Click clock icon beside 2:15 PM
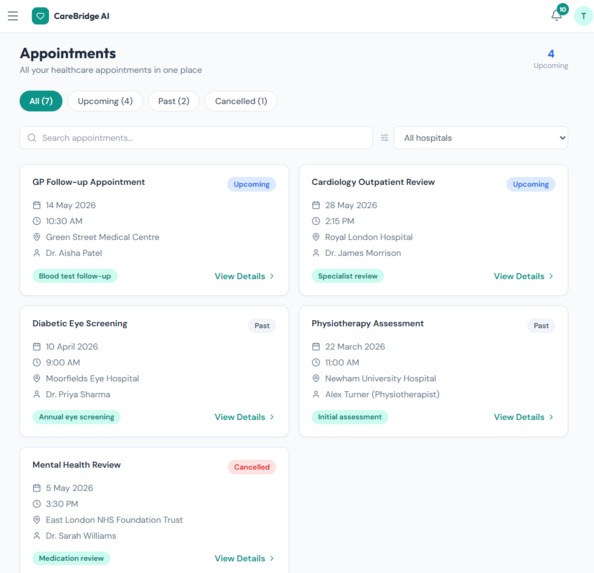Screen dimensions: 594x573 click(316, 221)
